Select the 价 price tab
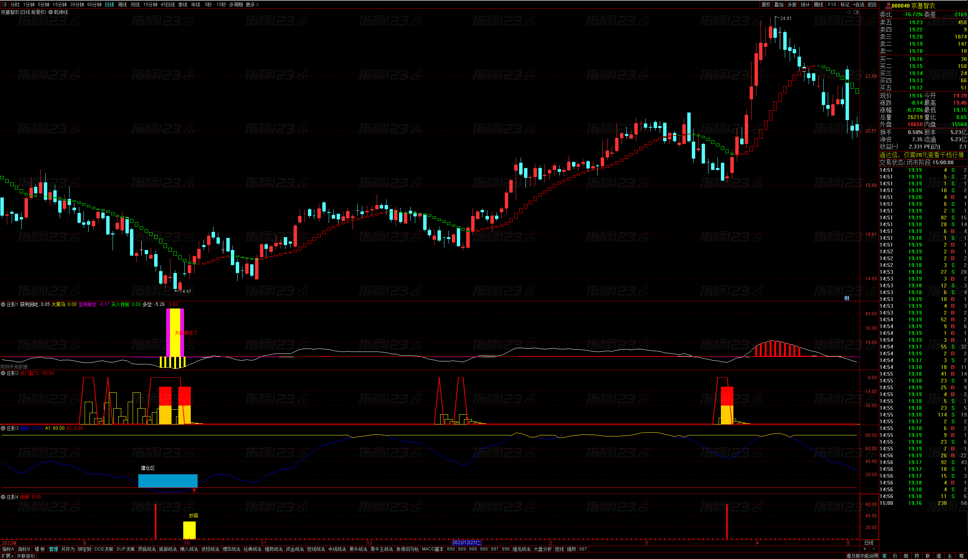968x560 pixels. point(895,557)
